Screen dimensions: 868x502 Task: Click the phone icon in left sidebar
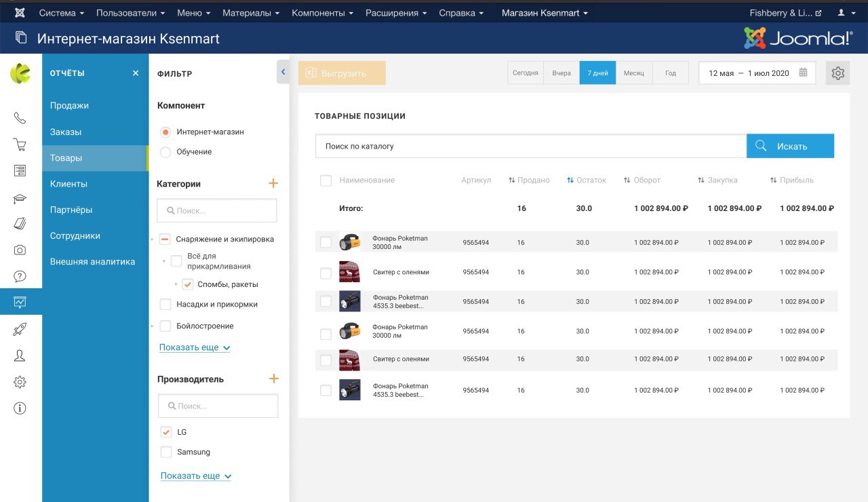click(x=20, y=118)
